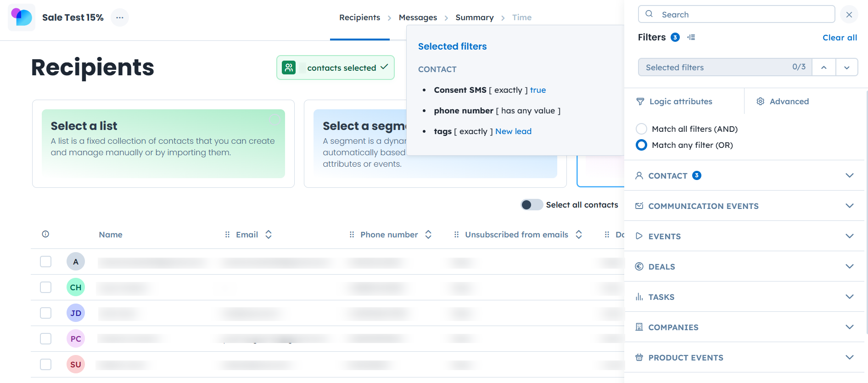868x383 pixels.
Task: Expand the EVENTS filter section
Action: 850,236
